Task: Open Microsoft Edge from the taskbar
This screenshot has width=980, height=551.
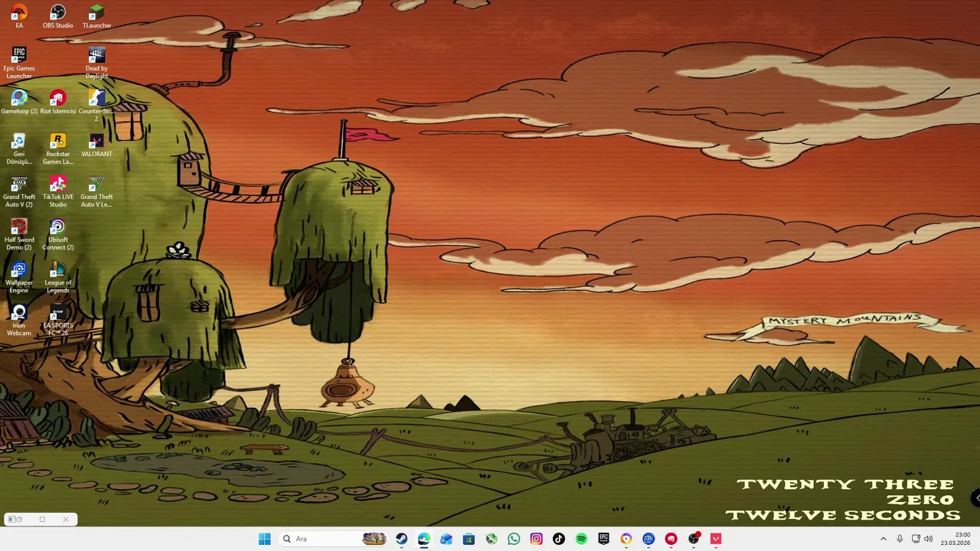Action: click(x=423, y=539)
